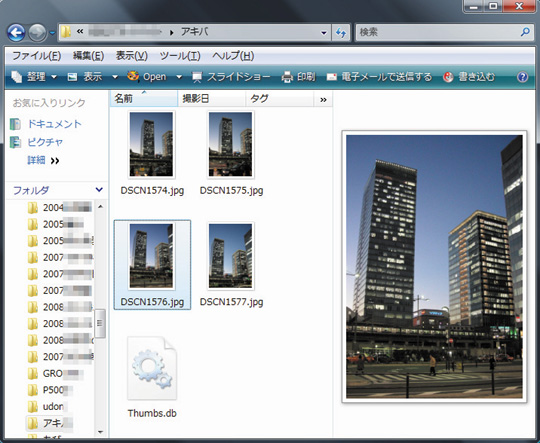Screen dimensions: 540x443
Task: Select the アキバ folder in tree
Action: click(50, 423)
